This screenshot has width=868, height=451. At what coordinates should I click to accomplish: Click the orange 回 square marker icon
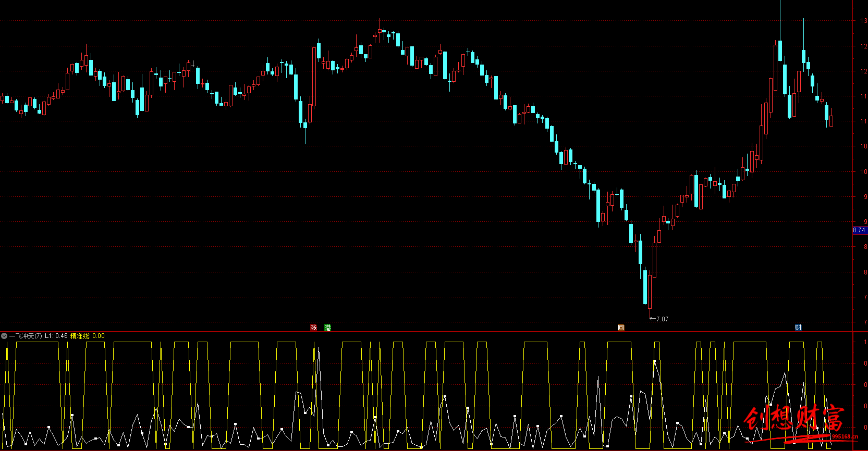pyautogui.click(x=621, y=328)
